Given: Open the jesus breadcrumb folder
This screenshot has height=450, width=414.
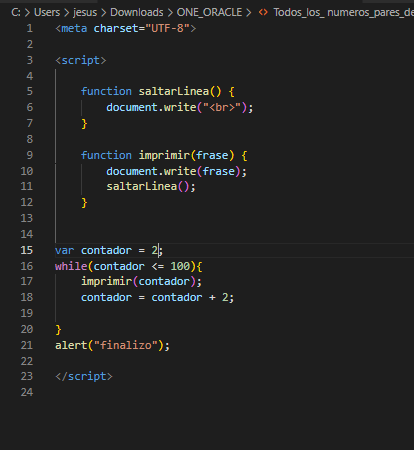Looking at the screenshot, I should (x=85, y=12).
